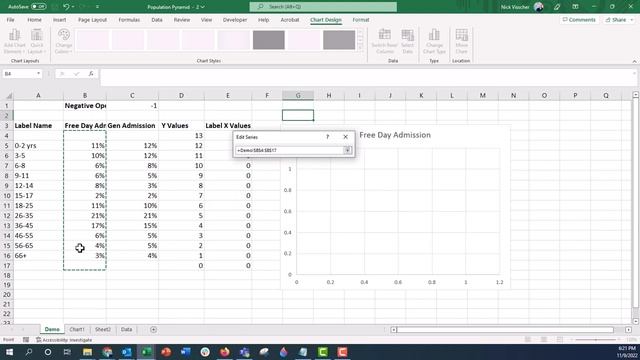
Task: Click the Enter checkmark in formula bar
Action: pos(76,74)
